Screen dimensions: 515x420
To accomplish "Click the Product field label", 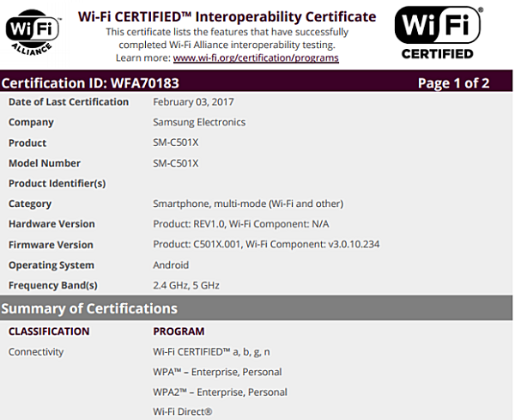I will [27, 143].
